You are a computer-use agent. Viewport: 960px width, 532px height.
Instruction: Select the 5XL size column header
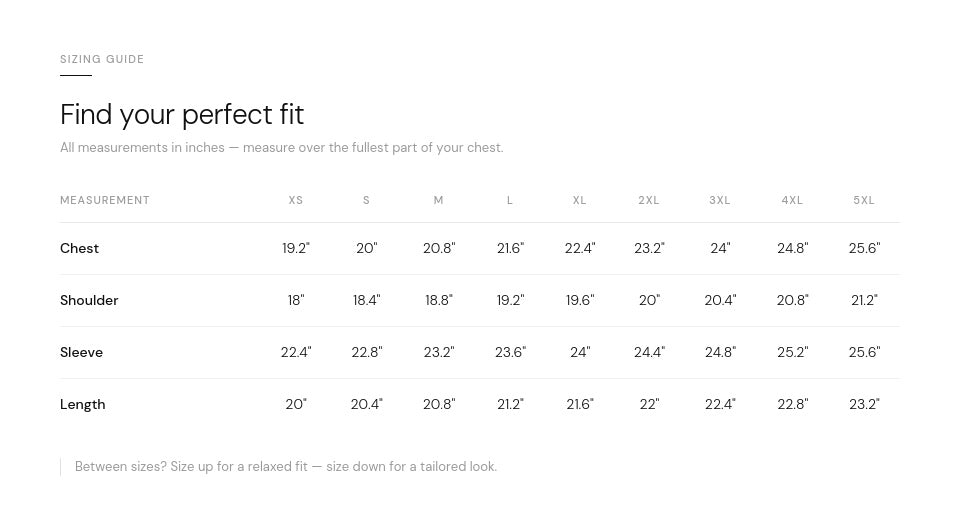864,200
